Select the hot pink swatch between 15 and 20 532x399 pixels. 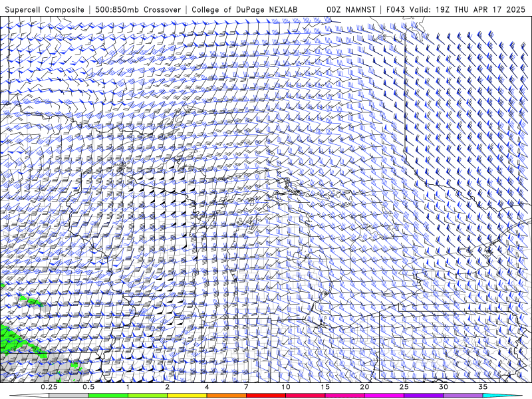344,396
